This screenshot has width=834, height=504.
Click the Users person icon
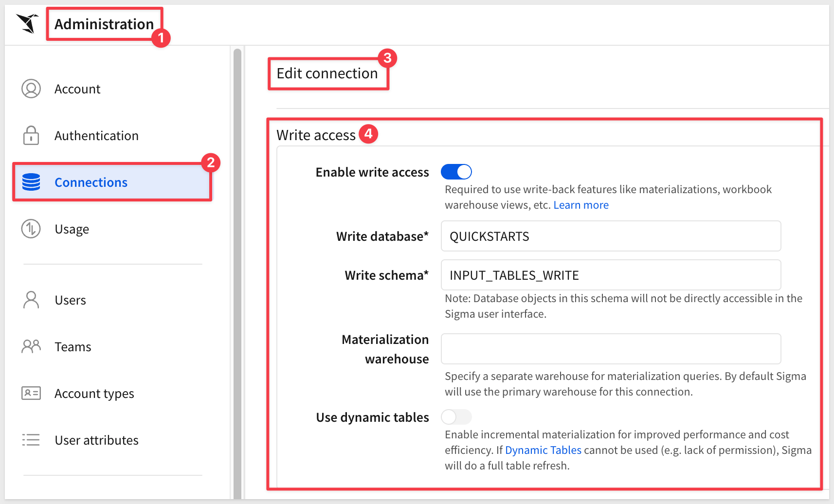(31, 300)
